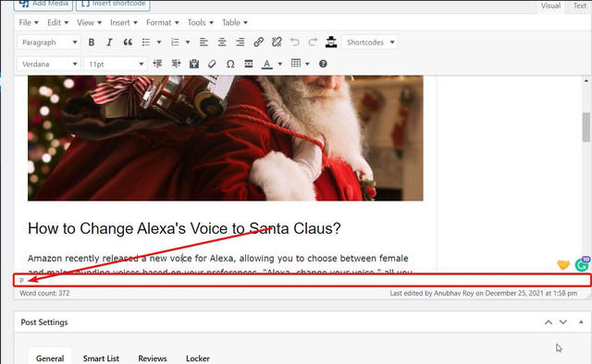This screenshot has height=364, width=592.
Task: Open the text color picker arrow
Action: (x=279, y=64)
